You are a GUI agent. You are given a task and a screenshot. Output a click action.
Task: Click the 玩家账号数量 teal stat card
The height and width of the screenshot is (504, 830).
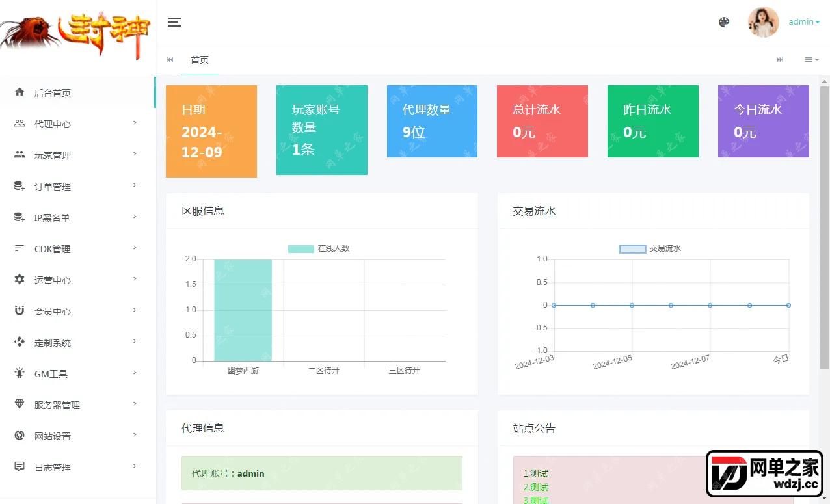pos(322,130)
